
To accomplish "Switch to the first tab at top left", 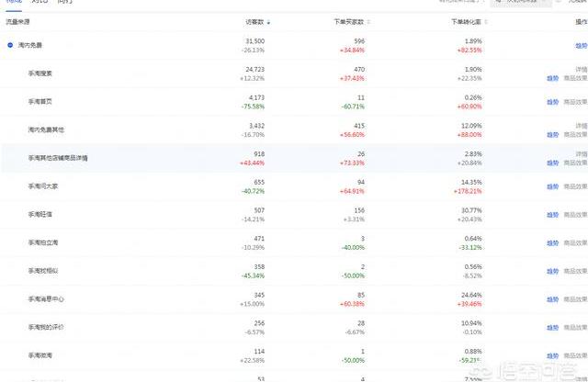I will 14,2.
